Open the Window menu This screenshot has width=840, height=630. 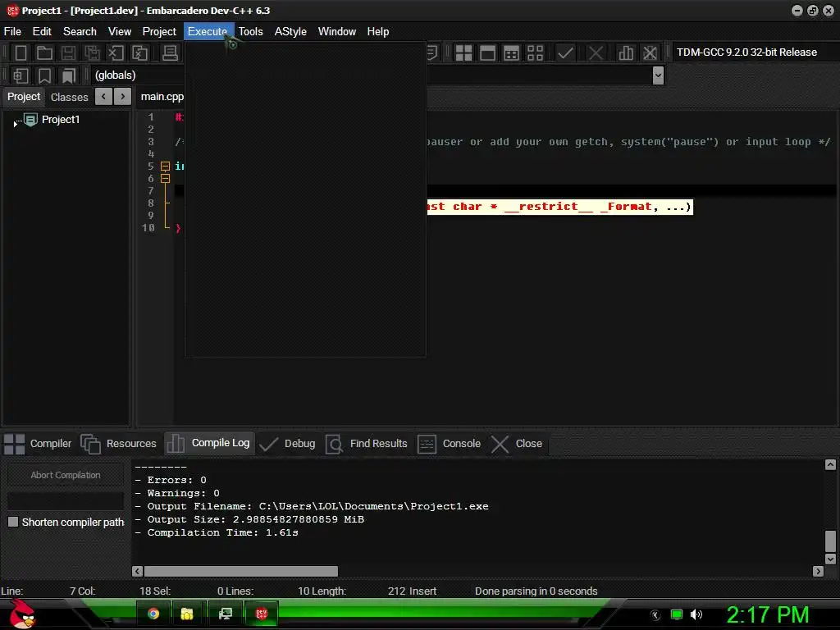click(337, 32)
